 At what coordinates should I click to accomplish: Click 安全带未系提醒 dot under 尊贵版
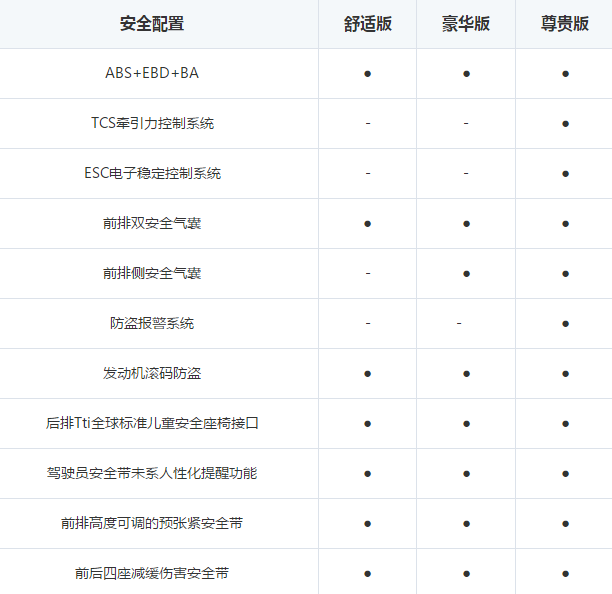tap(565, 474)
